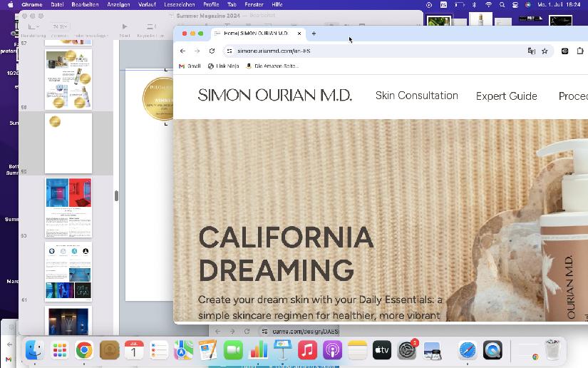Open the Keynote zoom percentage dropdown
588x368 pixels.
pyautogui.click(x=60, y=26)
